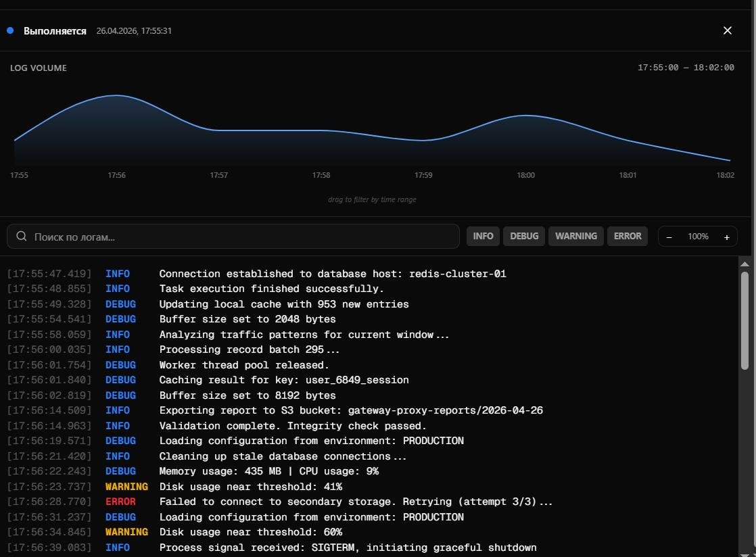Click the 100% zoom level display
Screen dimensions: 756x557
point(698,237)
